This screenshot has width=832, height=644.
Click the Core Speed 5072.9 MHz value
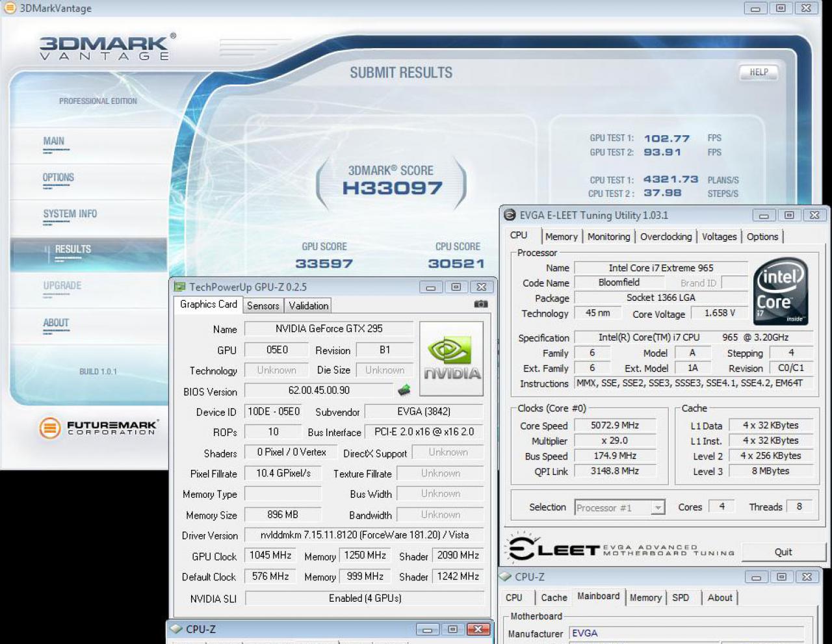point(615,426)
